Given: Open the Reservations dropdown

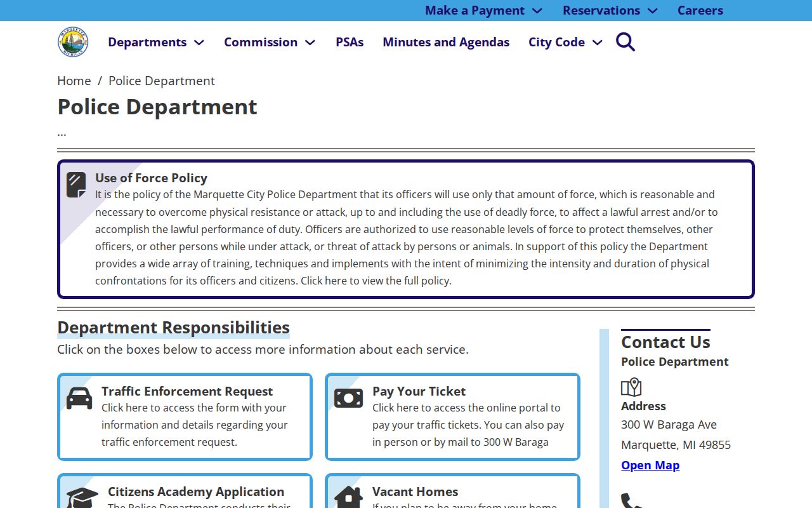Looking at the screenshot, I should (610, 10).
